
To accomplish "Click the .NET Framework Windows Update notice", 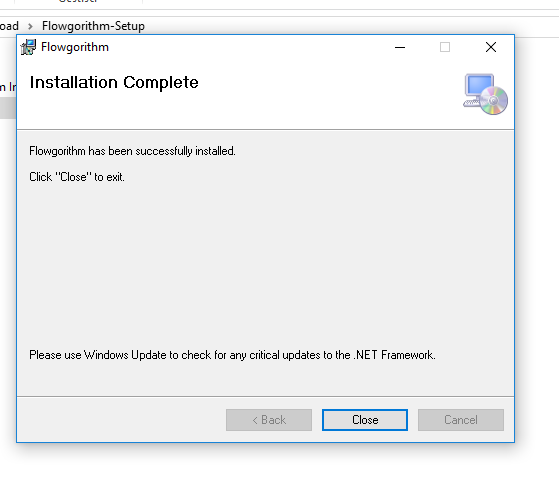I will click(x=232, y=355).
